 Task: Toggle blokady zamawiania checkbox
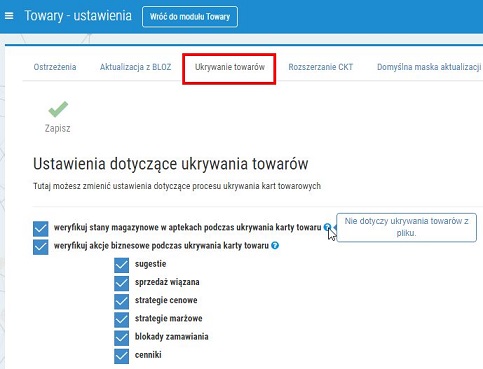coord(121,338)
